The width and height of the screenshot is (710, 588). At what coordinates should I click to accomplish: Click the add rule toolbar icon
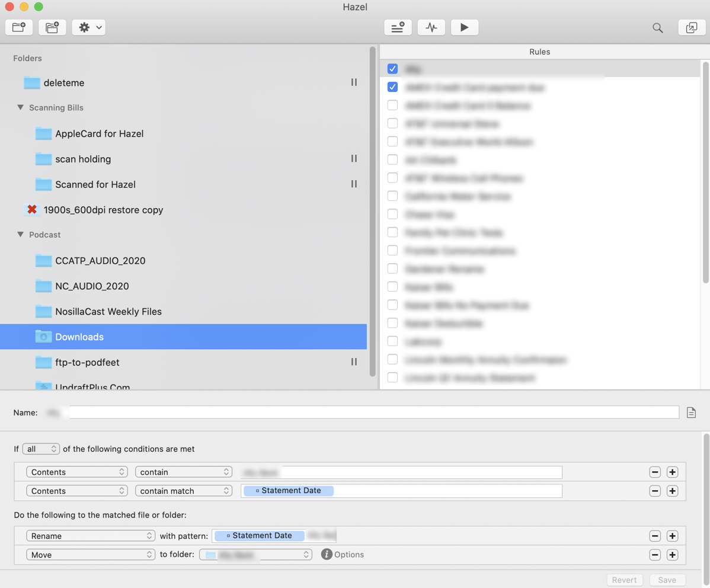click(x=398, y=27)
